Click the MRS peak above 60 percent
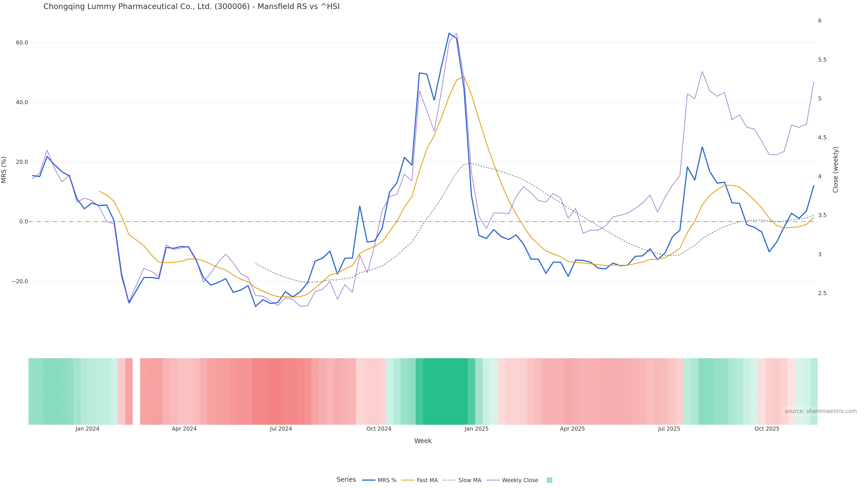868x488 pixels. coord(449,33)
